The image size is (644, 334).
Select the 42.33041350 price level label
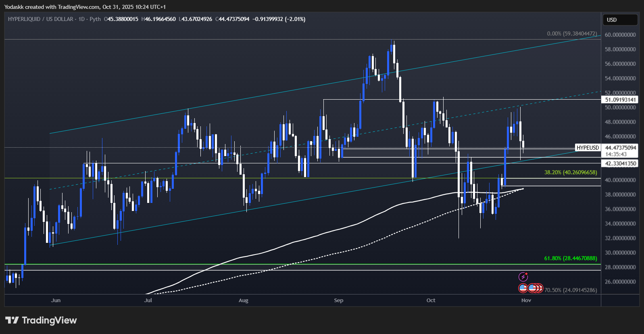tap(620, 163)
